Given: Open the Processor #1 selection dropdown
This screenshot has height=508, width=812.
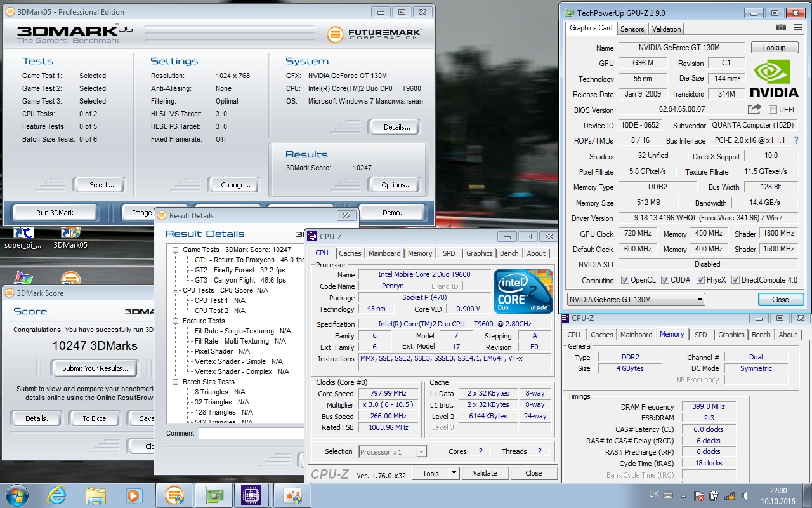Looking at the screenshot, I should pos(393,452).
